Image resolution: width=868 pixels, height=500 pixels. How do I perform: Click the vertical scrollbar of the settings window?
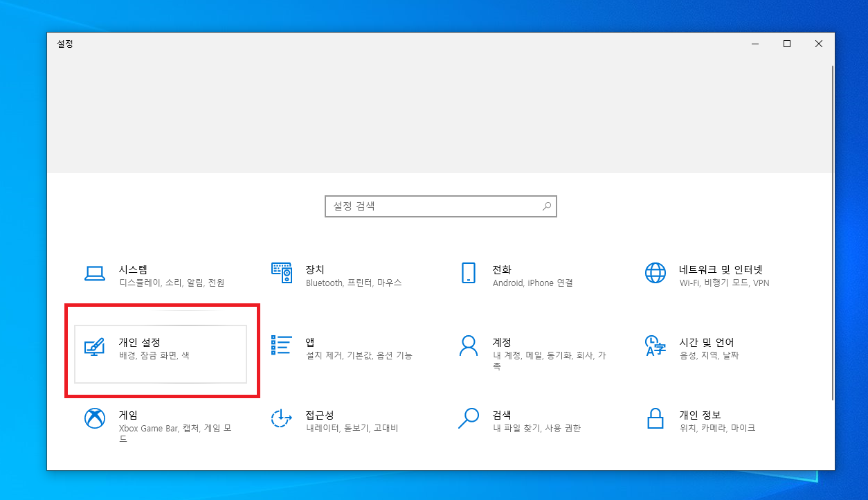point(831,233)
